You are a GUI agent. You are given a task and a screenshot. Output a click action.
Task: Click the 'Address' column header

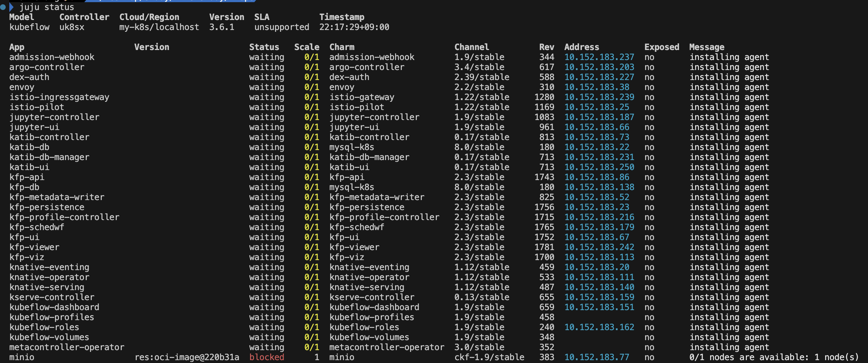[x=582, y=47]
